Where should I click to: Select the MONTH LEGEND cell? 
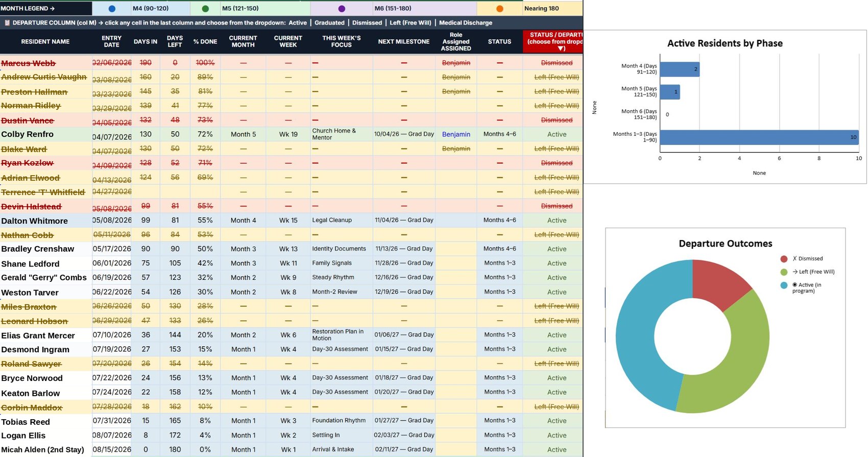(46, 8)
